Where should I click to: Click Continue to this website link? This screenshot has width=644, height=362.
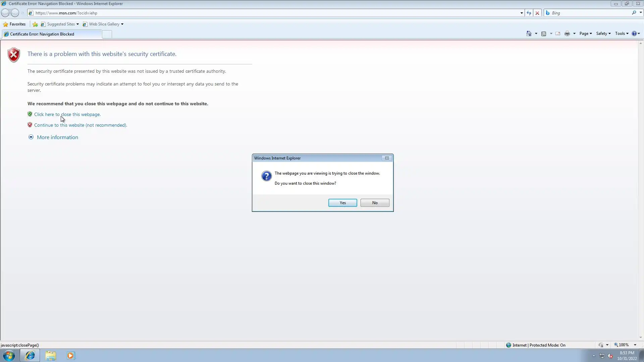coord(80,125)
